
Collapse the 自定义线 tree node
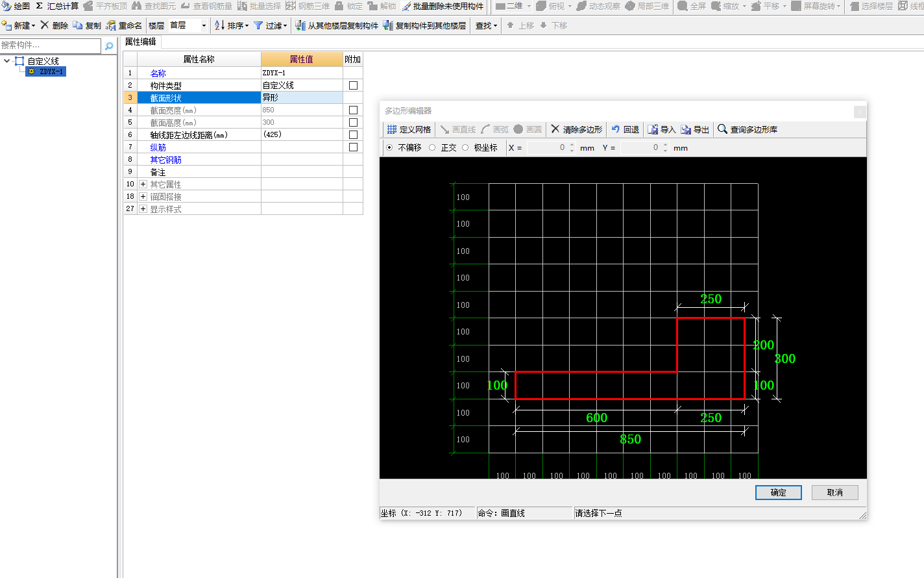6,60
